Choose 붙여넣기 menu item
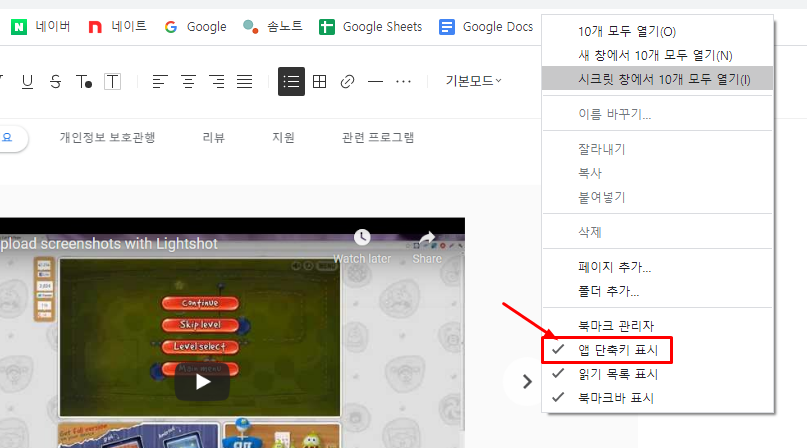This screenshot has width=807, height=448. point(657,197)
